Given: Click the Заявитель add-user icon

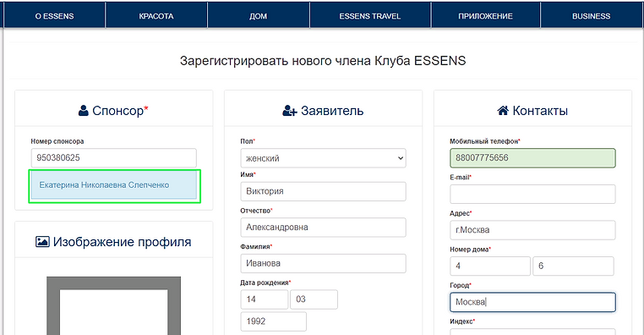Looking at the screenshot, I should (x=290, y=111).
